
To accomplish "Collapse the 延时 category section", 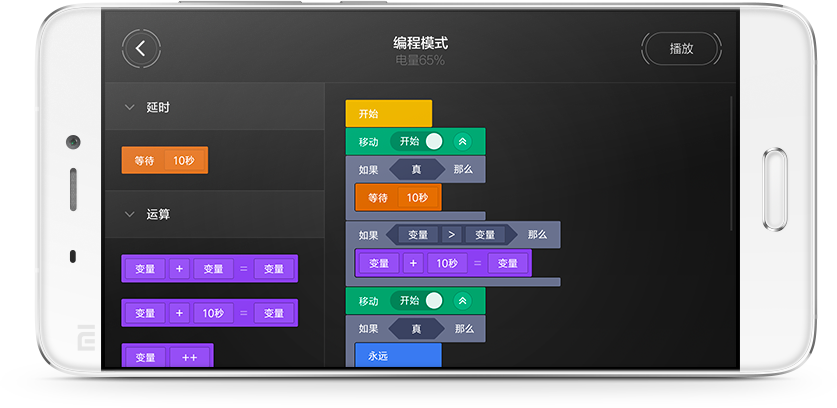I will click(129, 107).
